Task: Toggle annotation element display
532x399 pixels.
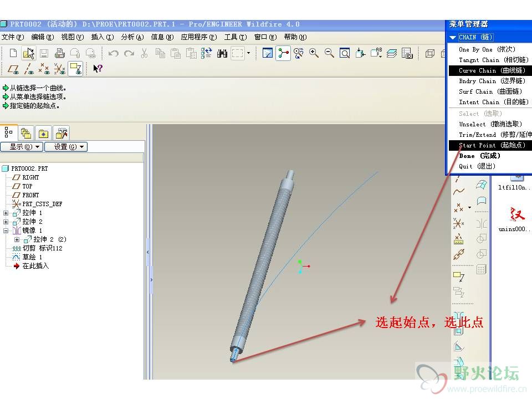Action: click(x=75, y=69)
